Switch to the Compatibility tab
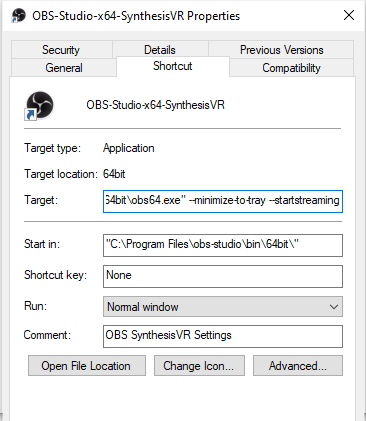 291,68
